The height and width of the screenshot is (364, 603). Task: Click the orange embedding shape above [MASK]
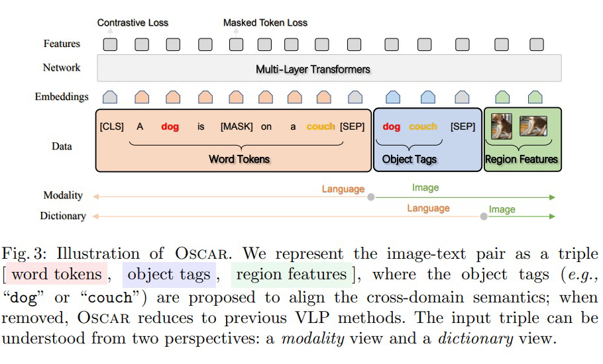[236, 97]
